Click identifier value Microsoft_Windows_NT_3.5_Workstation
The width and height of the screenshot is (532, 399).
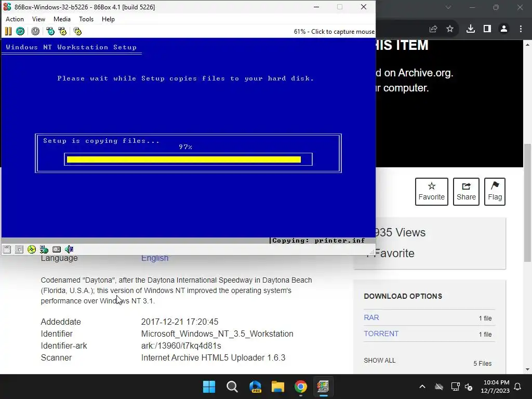pyautogui.click(x=217, y=334)
